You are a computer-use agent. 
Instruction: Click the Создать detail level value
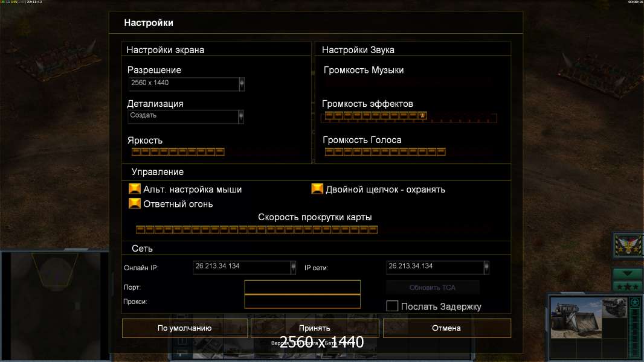coord(143,115)
